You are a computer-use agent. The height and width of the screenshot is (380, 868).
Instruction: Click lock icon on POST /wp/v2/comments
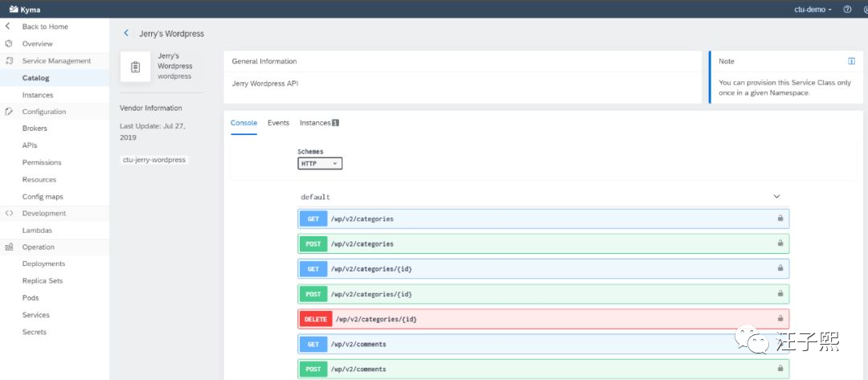(780, 368)
